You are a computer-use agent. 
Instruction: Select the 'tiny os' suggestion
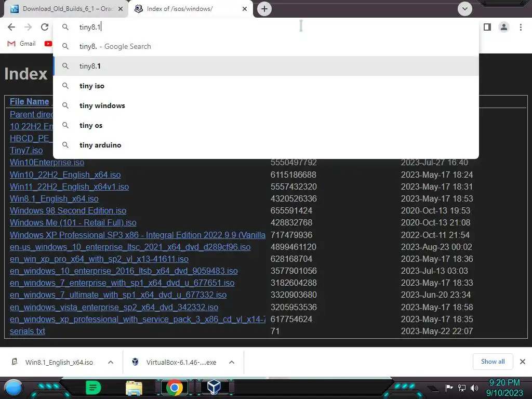(266, 125)
